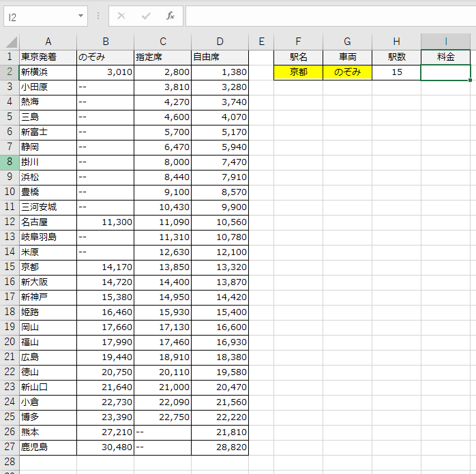Select column B header
The height and width of the screenshot is (474, 476).
click(x=105, y=42)
